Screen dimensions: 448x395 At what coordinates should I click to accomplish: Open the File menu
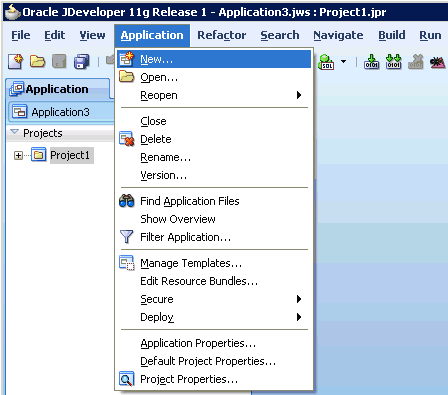click(21, 35)
